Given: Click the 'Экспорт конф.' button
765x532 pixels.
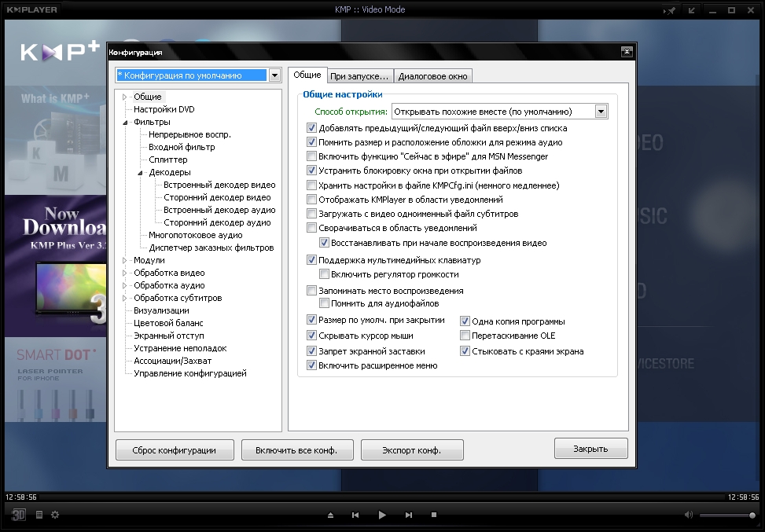Looking at the screenshot, I should point(412,450).
